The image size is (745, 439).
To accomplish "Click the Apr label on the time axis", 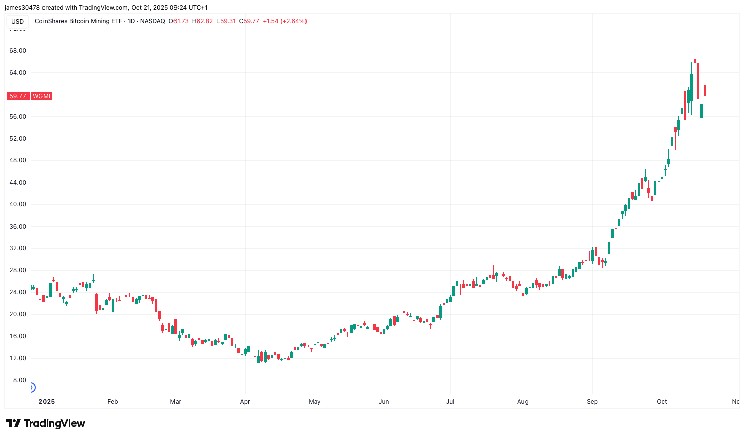I will pos(245,401).
